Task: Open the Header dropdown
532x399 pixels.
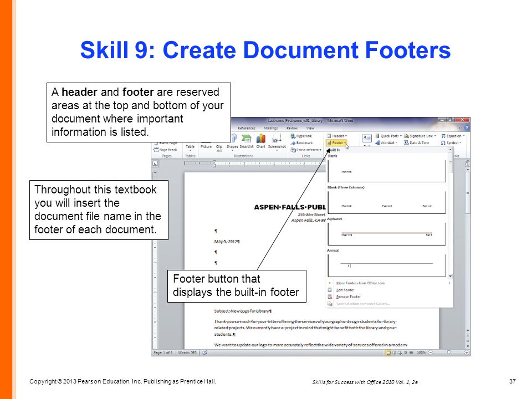Action: pos(336,136)
